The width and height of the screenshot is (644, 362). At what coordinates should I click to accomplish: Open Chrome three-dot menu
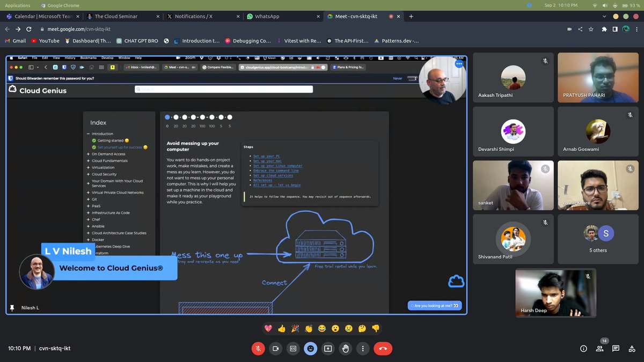click(x=636, y=29)
